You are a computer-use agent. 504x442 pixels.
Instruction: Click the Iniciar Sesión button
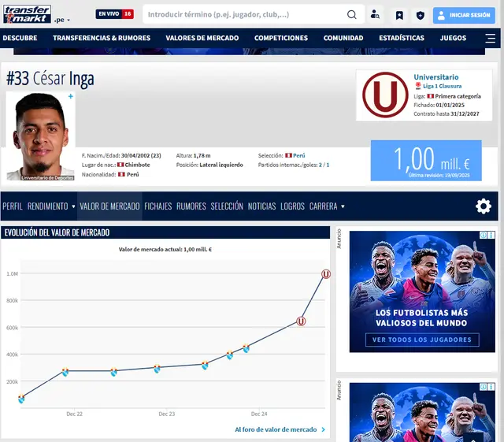tap(463, 15)
